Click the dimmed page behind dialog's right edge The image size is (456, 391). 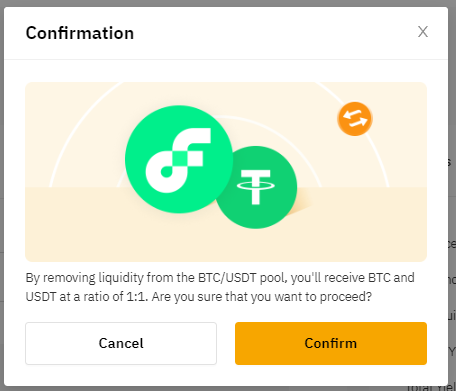click(452, 200)
